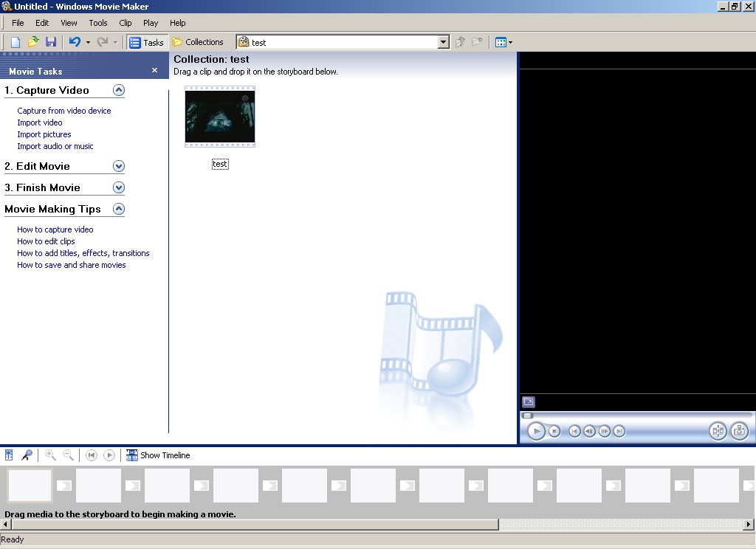This screenshot has height=549, width=756.
Task: Toggle the Collections pane button
Action: click(x=198, y=42)
